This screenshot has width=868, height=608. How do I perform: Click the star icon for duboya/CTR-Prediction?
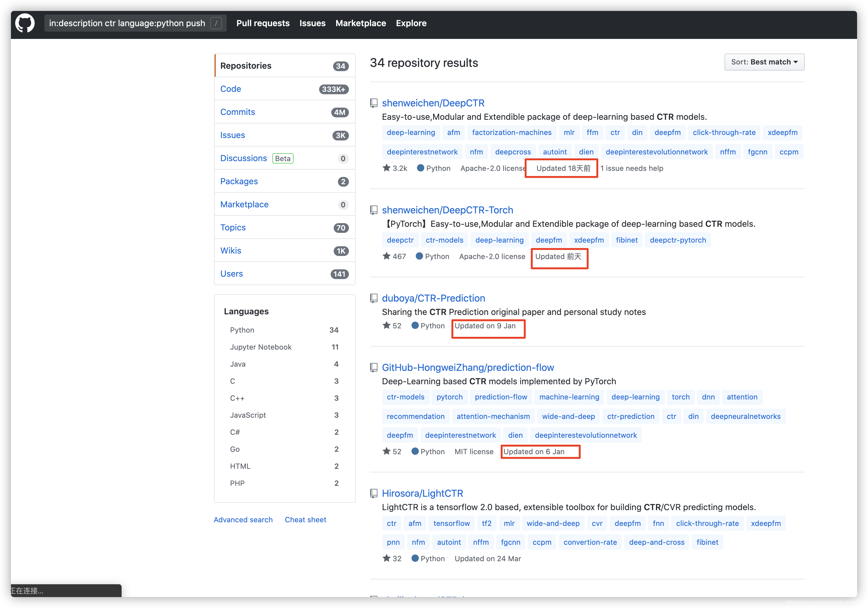(386, 325)
